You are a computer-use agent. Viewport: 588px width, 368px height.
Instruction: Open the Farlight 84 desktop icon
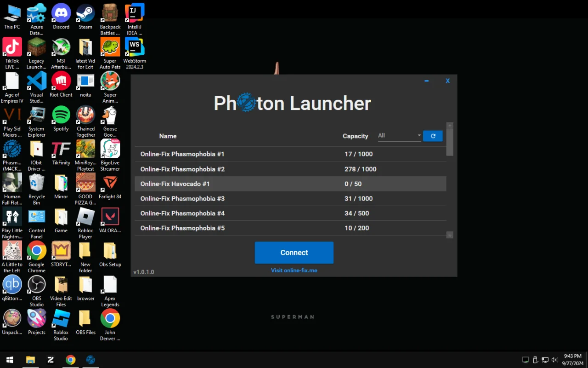[110, 187]
